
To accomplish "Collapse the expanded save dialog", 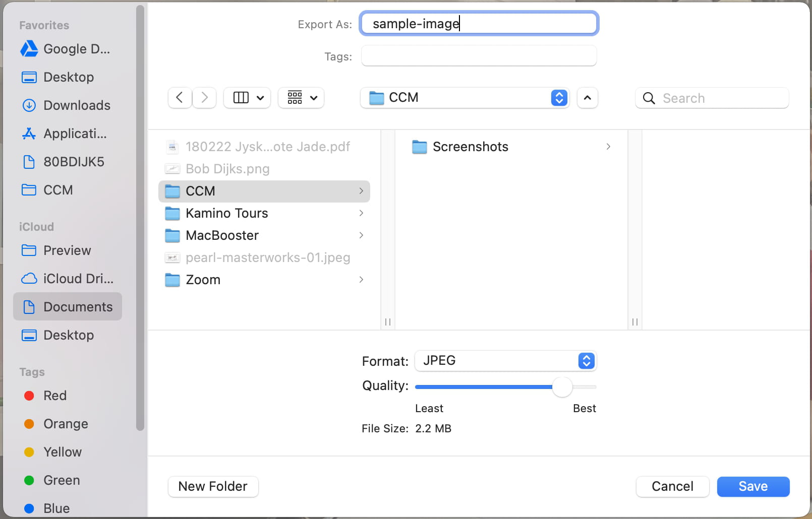I will [x=588, y=98].
